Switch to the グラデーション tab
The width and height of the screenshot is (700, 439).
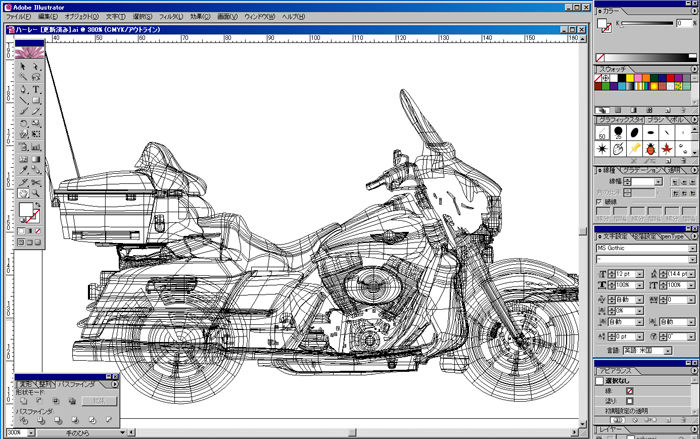tap(643, 170)
